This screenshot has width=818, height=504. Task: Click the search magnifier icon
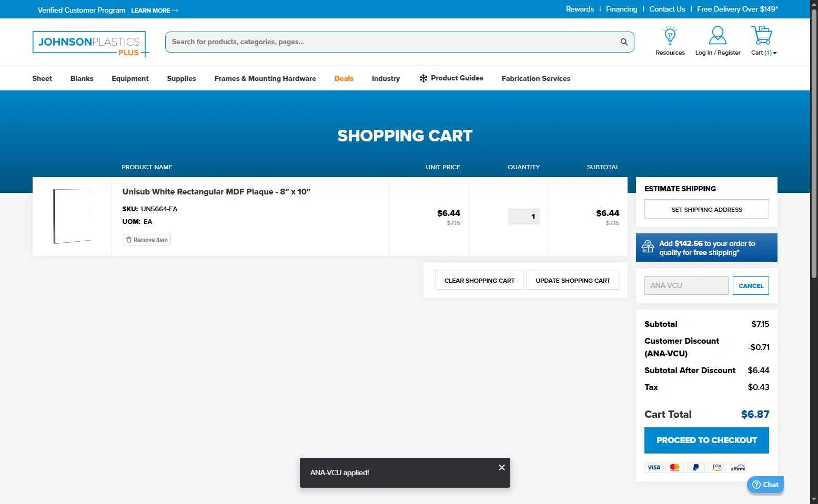[x=624, y=42]
